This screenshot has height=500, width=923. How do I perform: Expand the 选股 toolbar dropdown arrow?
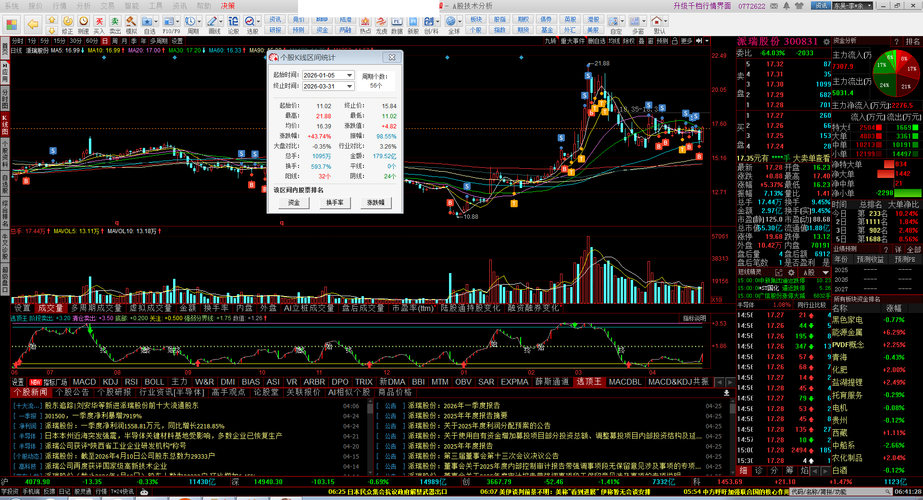(259, 21)
